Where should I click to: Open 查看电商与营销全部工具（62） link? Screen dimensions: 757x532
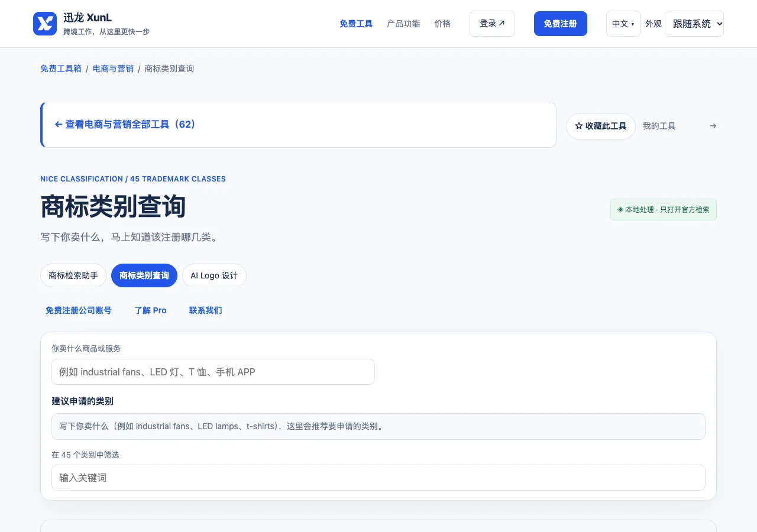125,125
